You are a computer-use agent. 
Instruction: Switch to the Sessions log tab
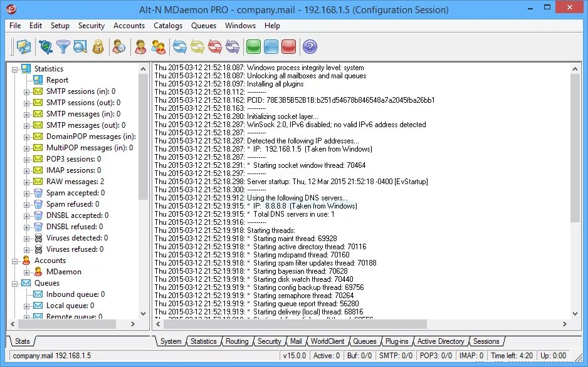(x=486, y=341)
